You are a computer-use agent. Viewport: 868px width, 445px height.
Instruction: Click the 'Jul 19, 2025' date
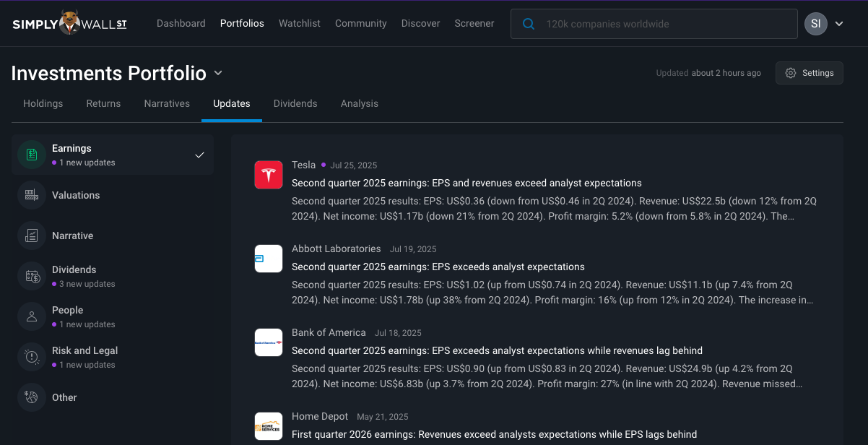point(413,249)
